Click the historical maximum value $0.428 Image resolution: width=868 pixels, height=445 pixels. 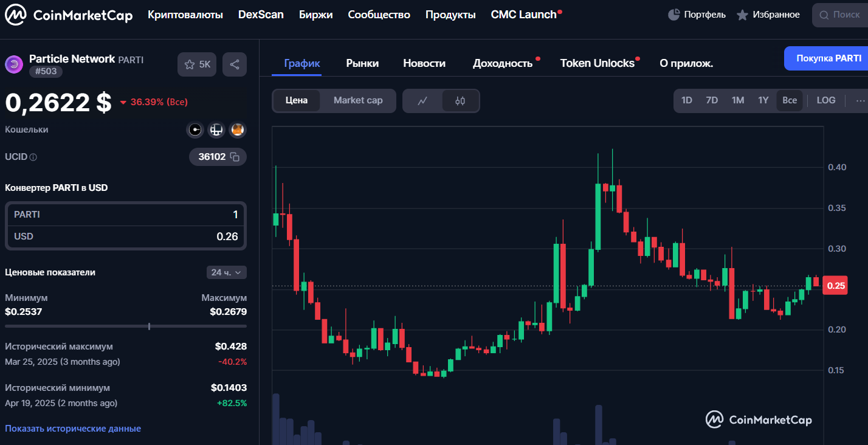click(231, 347)
